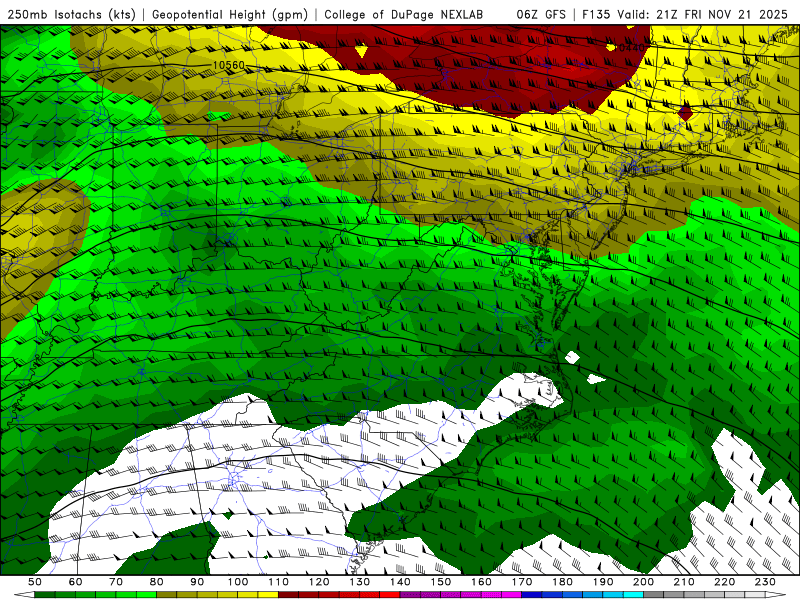The height and width of the screenshot is (600, 800).
Task: Click the 120 colorbar label
Action: coord(319,582)
